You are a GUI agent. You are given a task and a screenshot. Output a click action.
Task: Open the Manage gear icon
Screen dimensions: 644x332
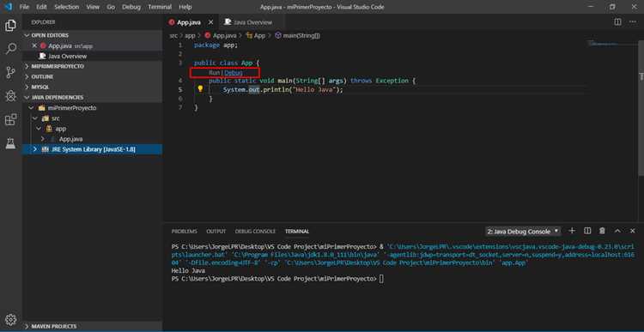tap(10, 319)
